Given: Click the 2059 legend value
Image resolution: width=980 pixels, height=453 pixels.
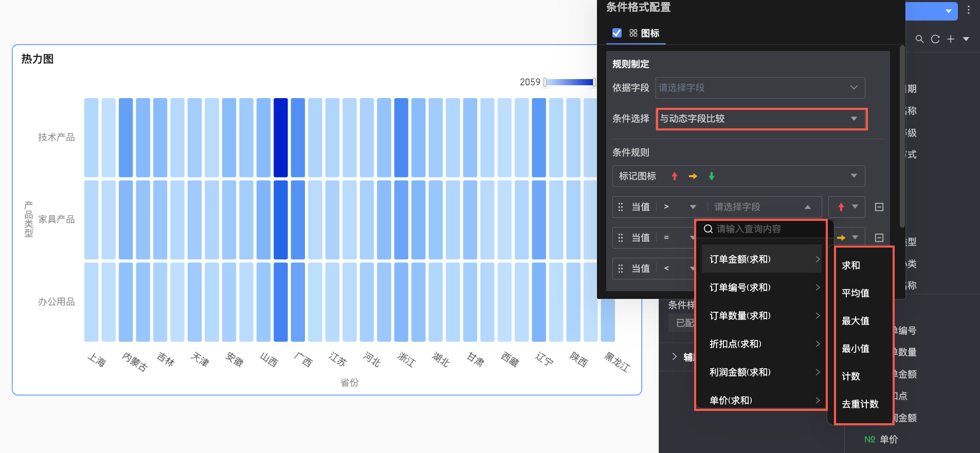Looking at the screenshot, I should pyautogui.click(x=530, y=82).
